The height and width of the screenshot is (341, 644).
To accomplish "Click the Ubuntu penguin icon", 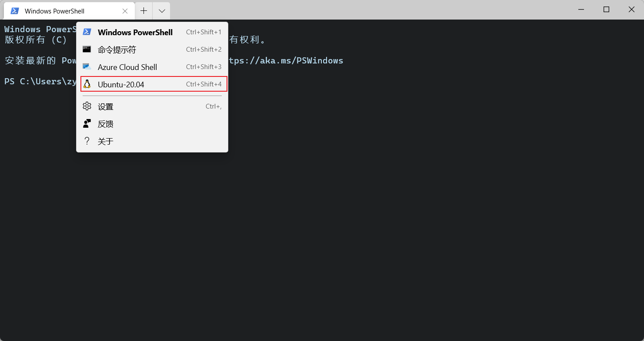I will point(87,84).
